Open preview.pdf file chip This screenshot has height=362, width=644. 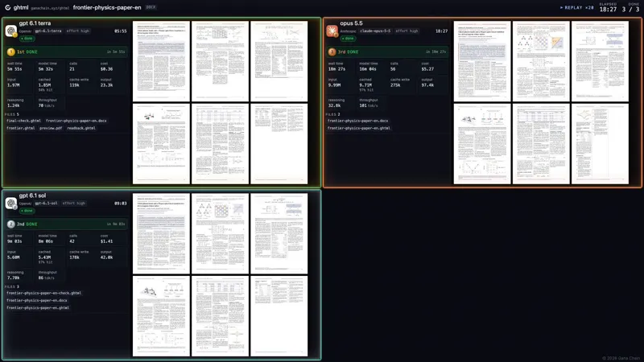pos(51,128)
